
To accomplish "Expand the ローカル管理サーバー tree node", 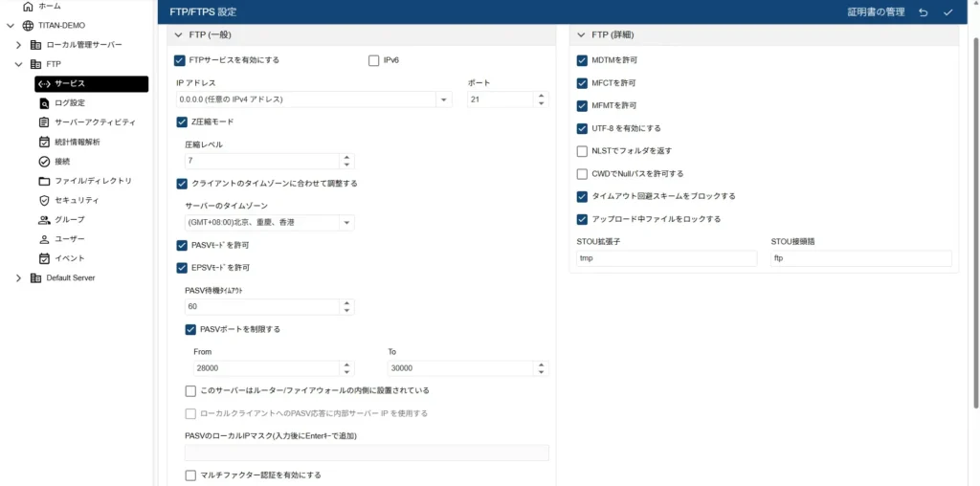I will (x=19, y=45).
